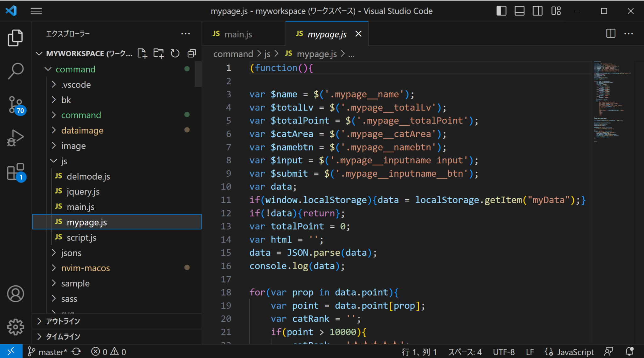Collapse all folders in explorer
This screenshot has height=358, width=644.
coord(192,54)
